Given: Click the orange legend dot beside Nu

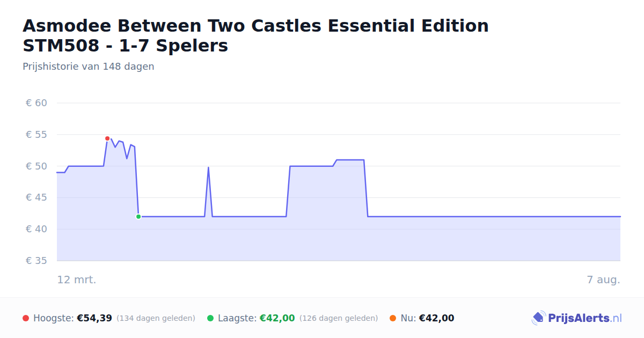Looking at the screenshot, I should (x=393, y=318).
